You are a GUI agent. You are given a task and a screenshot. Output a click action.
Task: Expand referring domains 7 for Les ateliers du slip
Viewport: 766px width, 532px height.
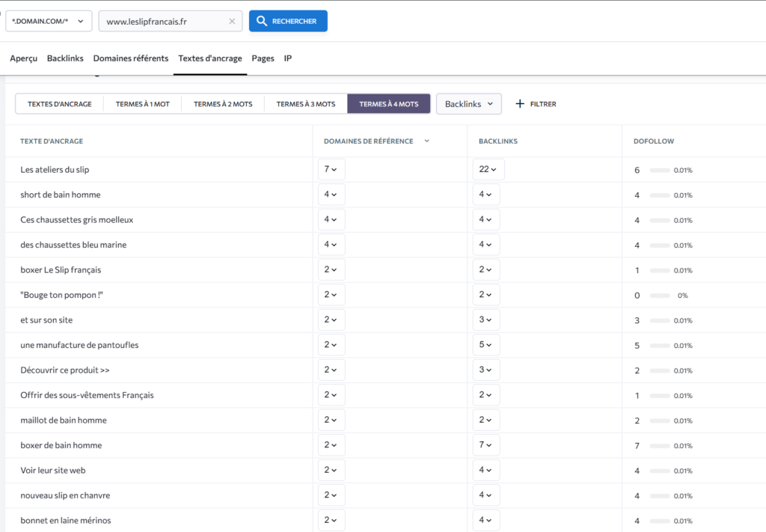(331, 170)
